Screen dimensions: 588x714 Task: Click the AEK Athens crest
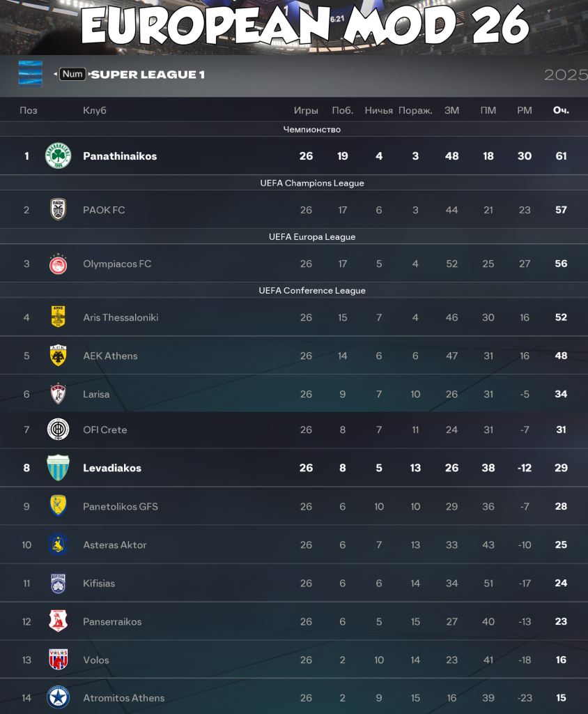pos(58,356)
